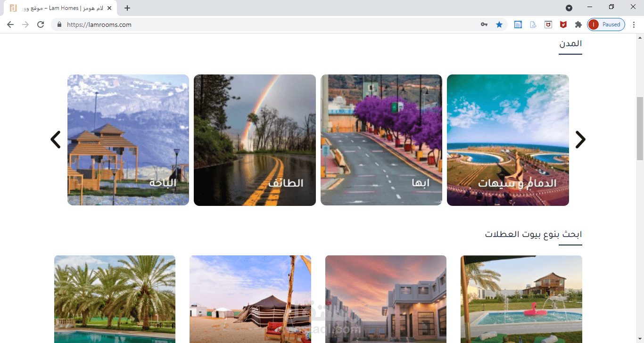This screenshot has height=343, width=644.
Task: Click the red McAfee-style extension icon
Action: tap(563, 24)
